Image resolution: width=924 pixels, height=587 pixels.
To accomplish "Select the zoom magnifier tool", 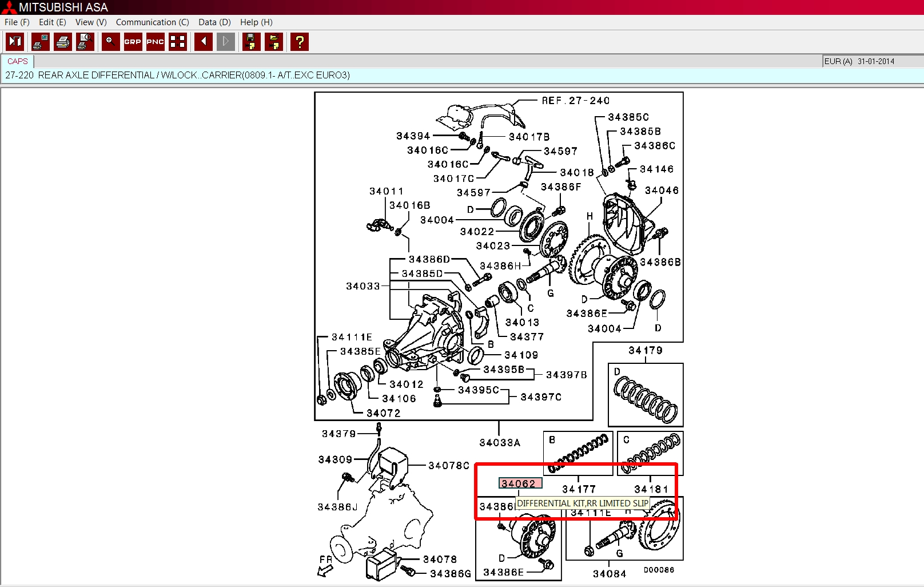I will point(111,42).
